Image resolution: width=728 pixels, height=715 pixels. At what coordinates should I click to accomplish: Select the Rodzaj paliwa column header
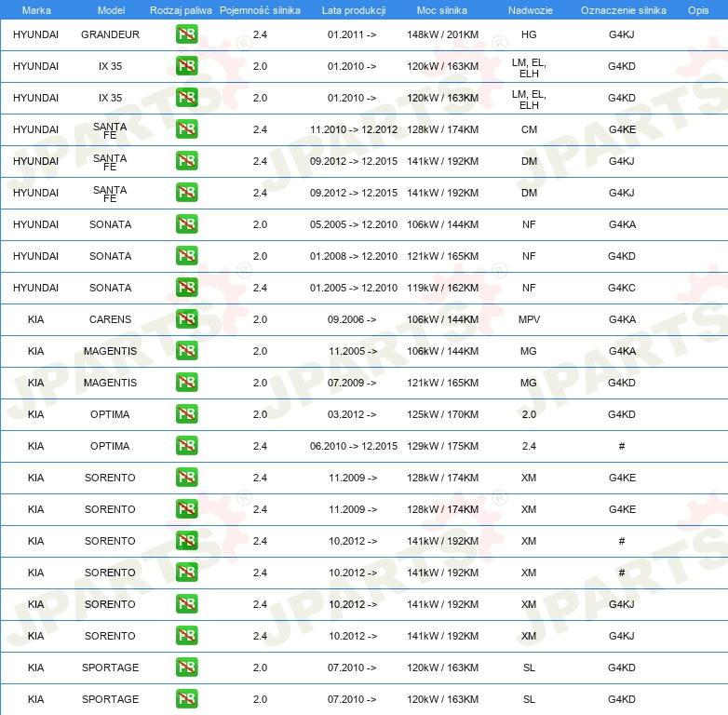181,9
